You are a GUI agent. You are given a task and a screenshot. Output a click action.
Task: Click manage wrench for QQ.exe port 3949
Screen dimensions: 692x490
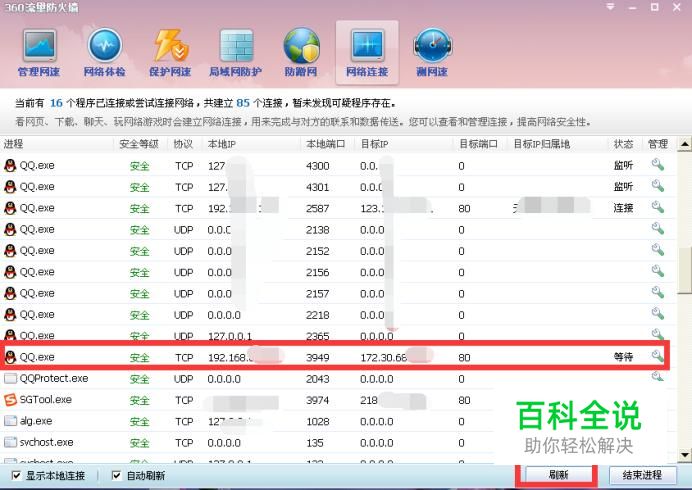coord(658,356)
